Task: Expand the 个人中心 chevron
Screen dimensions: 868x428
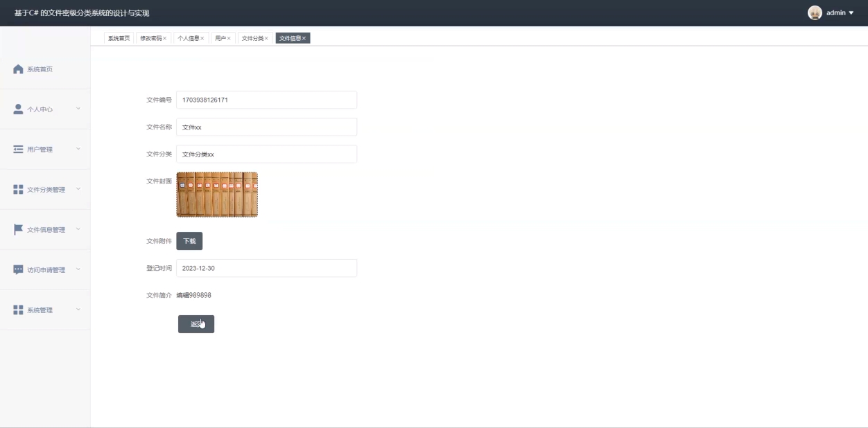Action: [78, 109]
